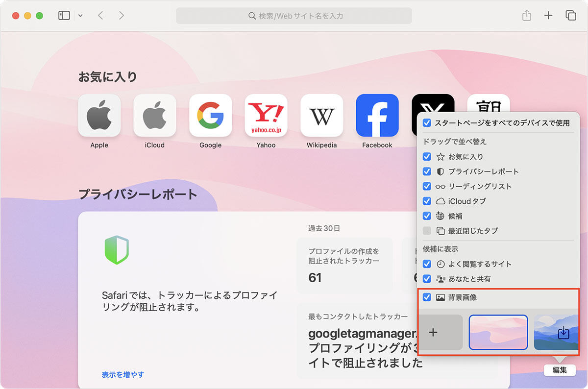This screenshot has width=588, height=389.
Task: Click the star icon beside お気に入り
Action: click(x=441, y=157)
